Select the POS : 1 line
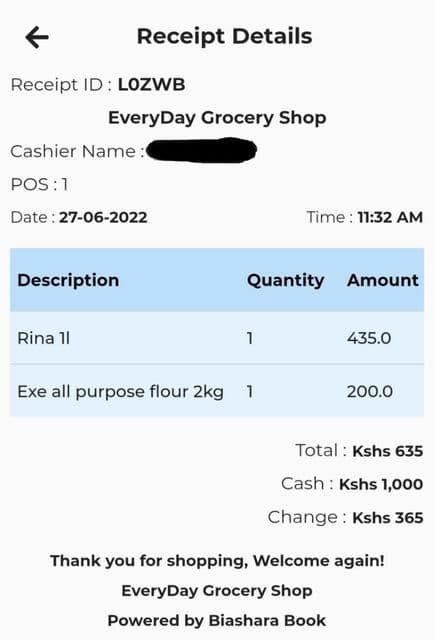Screen dimensions: 435x640 (39, 184)
